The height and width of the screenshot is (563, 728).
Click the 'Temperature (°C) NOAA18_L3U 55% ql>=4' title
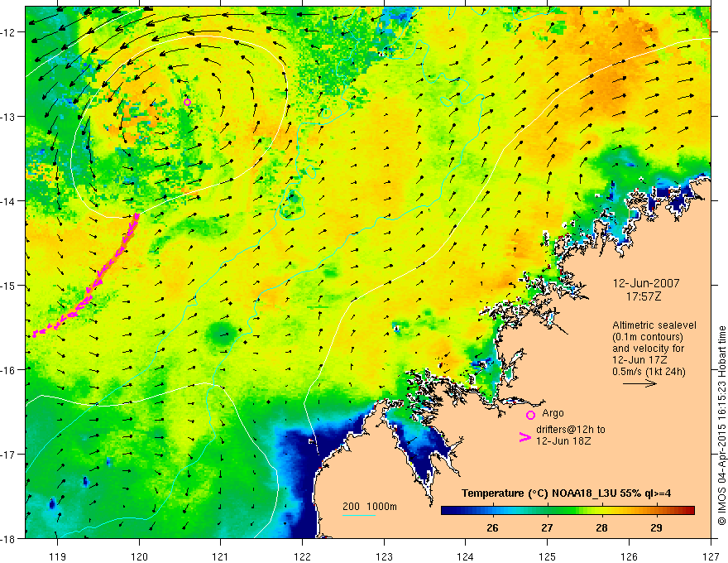[x=566, y=493]
